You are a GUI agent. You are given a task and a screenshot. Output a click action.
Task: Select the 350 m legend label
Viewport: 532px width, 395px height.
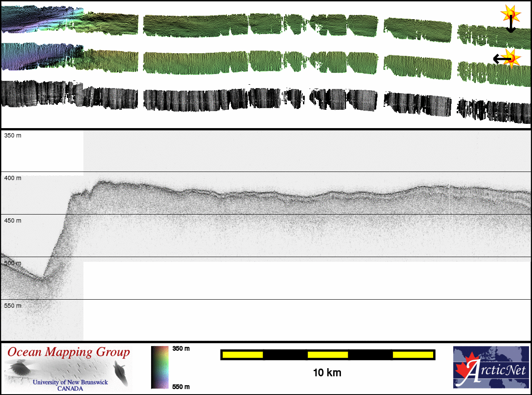181,349
